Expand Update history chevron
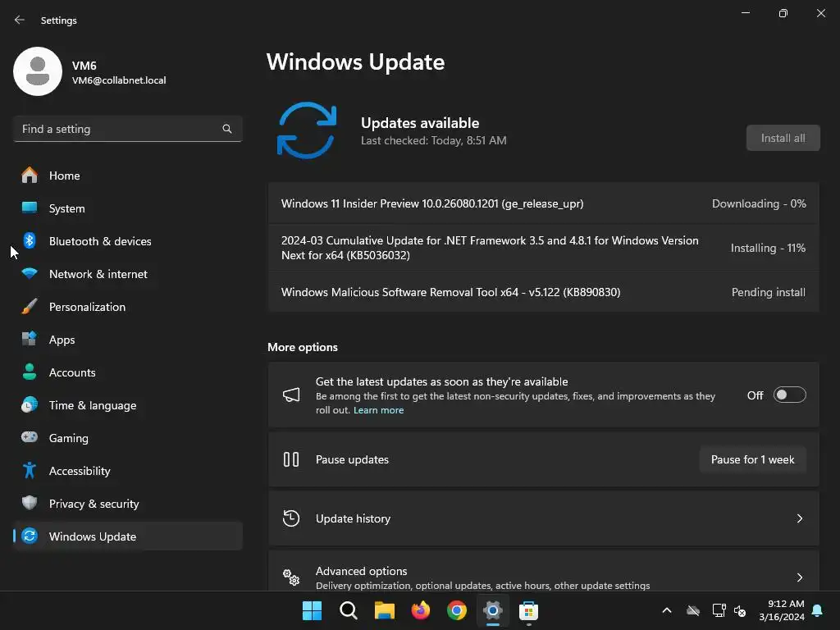The height and width of the screenshot is (630, 840). pos(799,518)
